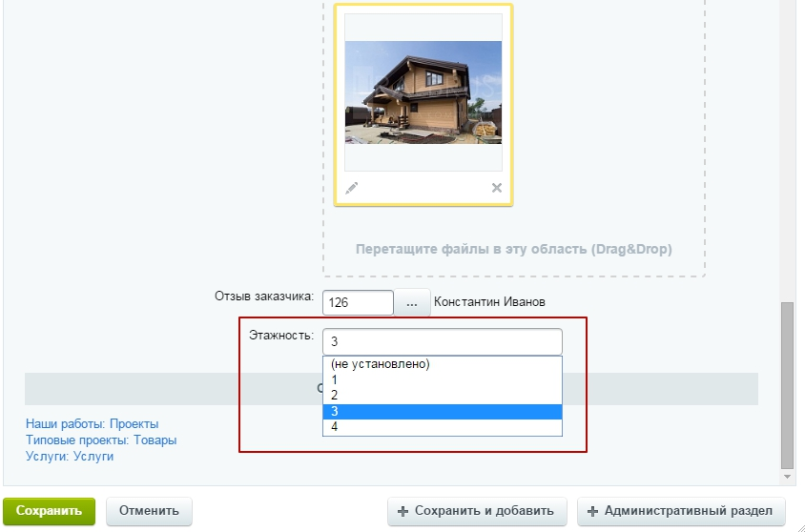Select option 1 in Этажность list

(x=443, y=380)
